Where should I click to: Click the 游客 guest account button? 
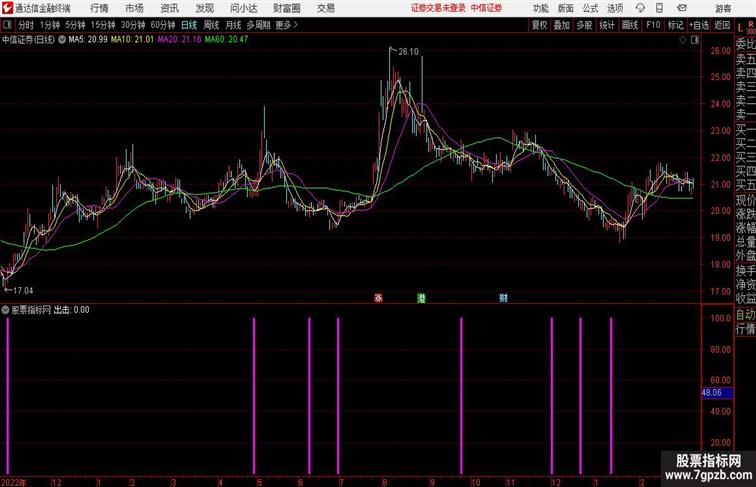coord(723,8)
